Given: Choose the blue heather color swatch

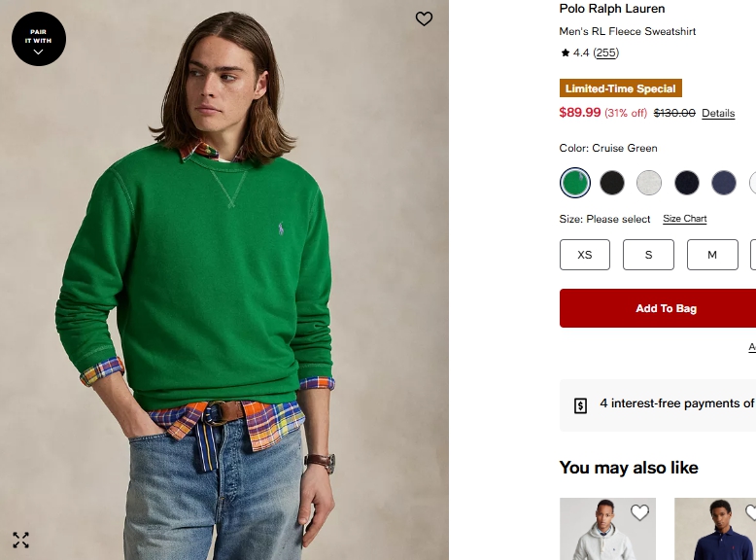Looking at the screenshot, I should point(724,183).
